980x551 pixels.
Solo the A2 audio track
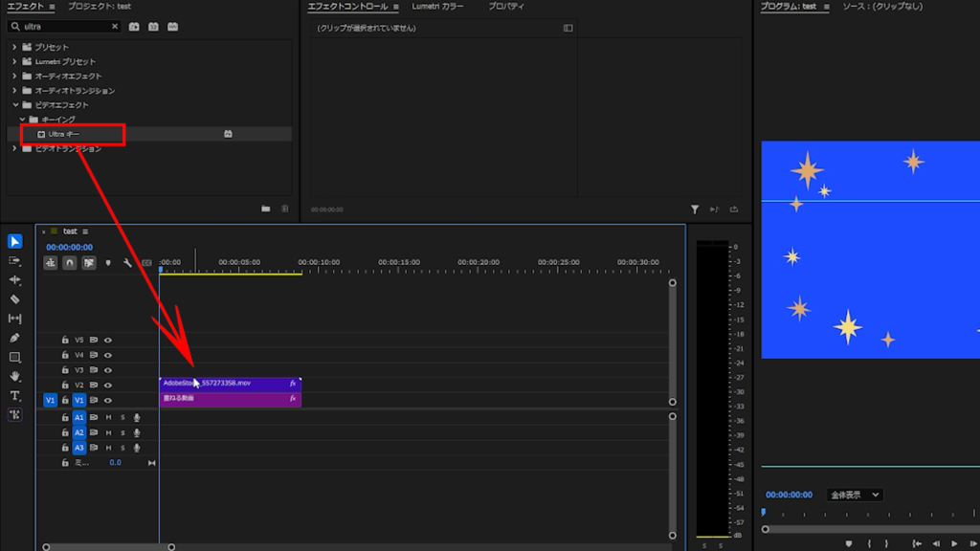[x=122, y=432]
